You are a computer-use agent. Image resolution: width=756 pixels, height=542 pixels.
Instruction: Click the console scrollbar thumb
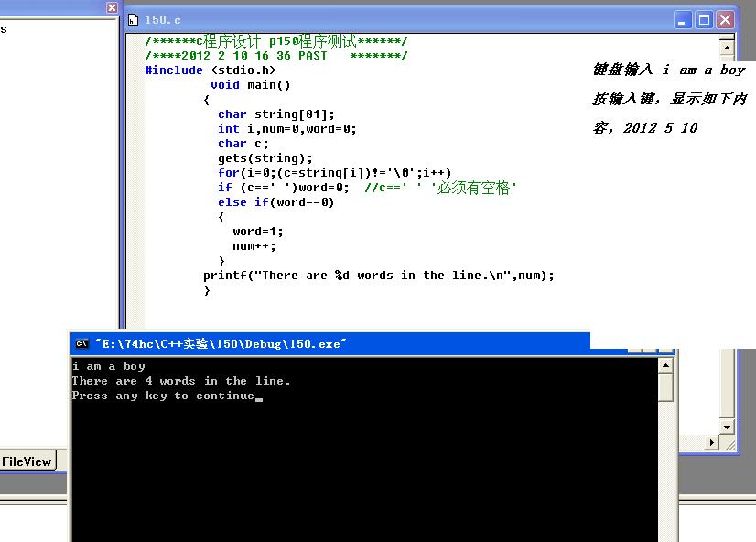click(x=665, y=387)
